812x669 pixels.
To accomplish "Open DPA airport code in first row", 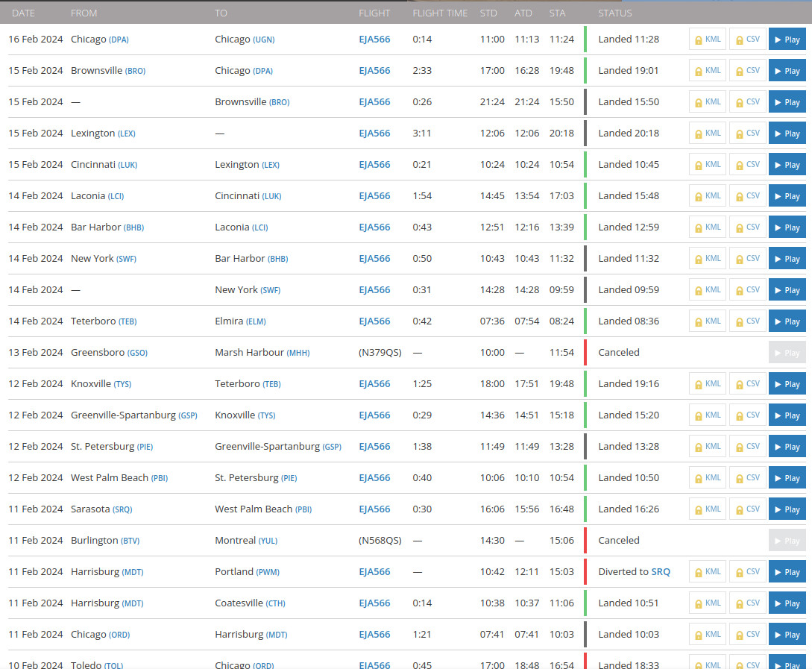I will click(119, 40).
